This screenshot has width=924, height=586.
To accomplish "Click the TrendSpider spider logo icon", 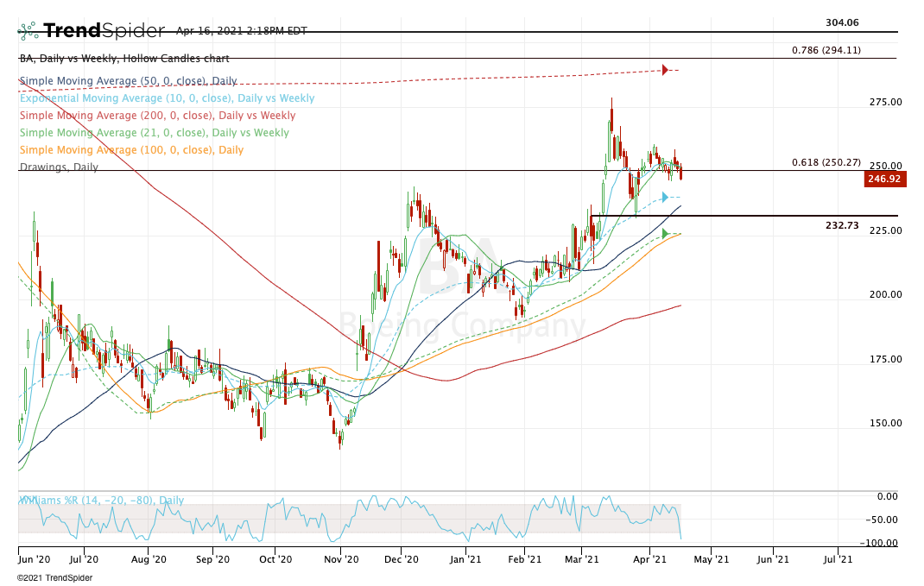I will pyautogui.click(x=28, y=31).
